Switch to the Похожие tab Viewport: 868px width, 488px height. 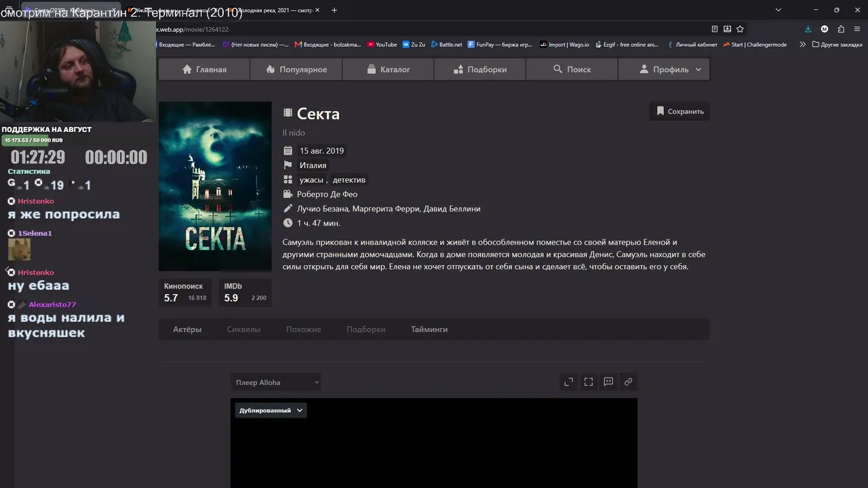pyautogui.click(x=303, y=329)
